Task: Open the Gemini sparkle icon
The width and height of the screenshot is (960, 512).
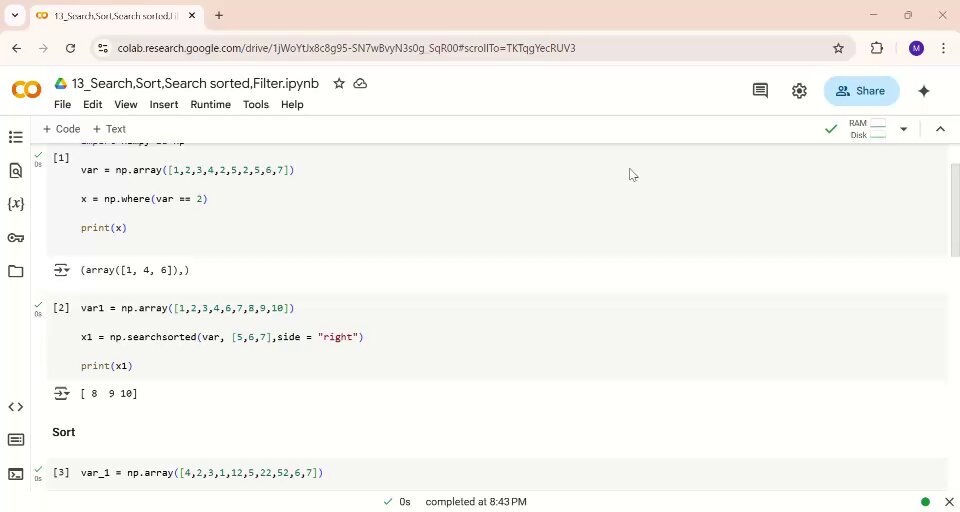Action: (924, 91)
